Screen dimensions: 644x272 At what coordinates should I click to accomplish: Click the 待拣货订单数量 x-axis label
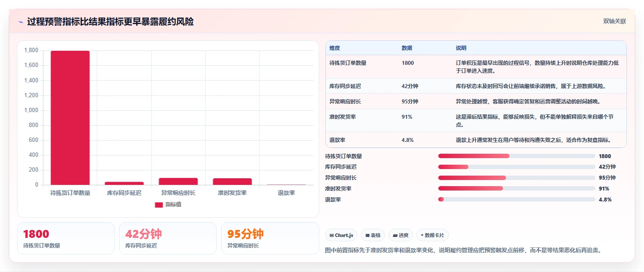click(x=70, y=193)
